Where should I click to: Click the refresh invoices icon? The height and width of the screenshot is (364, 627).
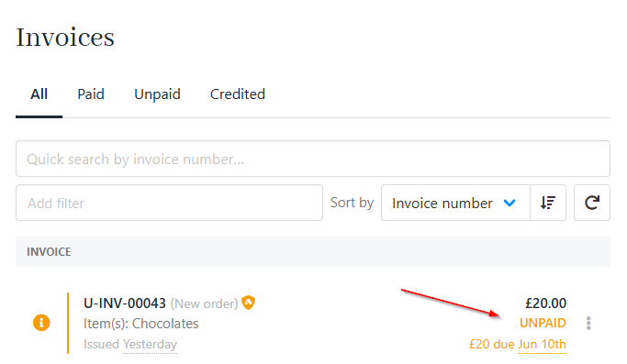[x=592, y=203]
